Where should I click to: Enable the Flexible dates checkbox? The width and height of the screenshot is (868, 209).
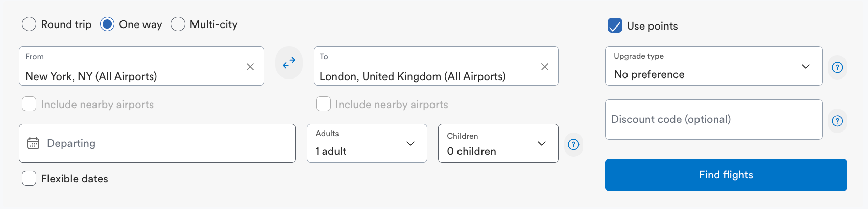[29, 178]
